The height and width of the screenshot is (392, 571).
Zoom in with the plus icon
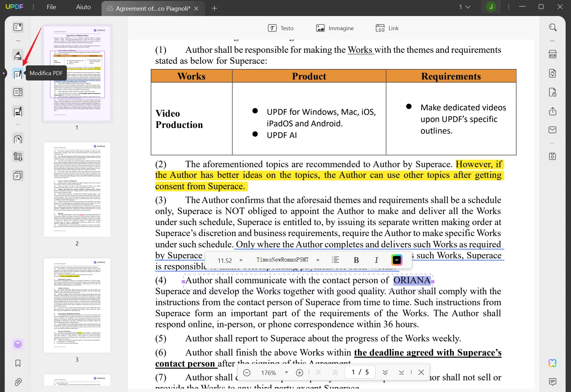pyautogui.click(x=300, y=373)
